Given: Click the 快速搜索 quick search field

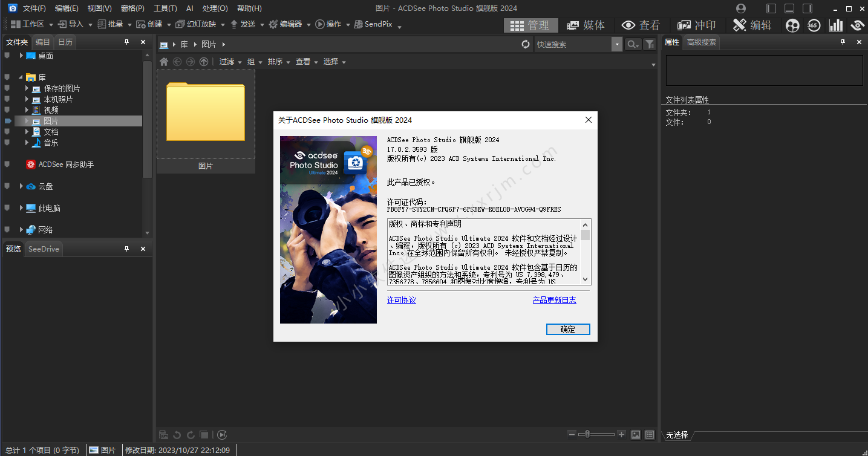Looking at the screenshot, I should pyautogui.click(x=573, y=44).
